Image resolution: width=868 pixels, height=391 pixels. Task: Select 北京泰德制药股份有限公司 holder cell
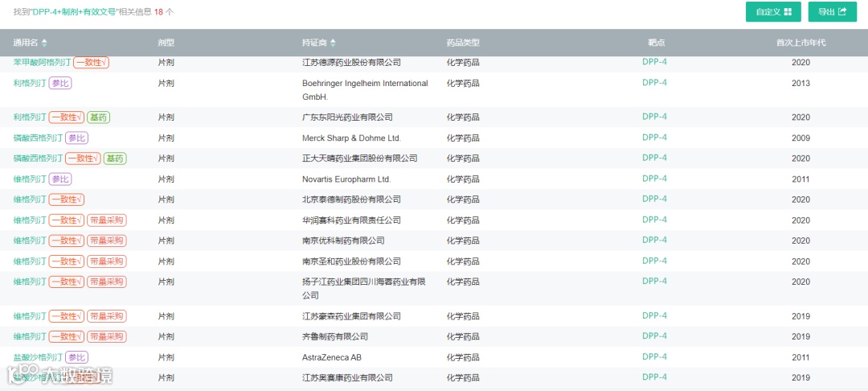[351, 200]
